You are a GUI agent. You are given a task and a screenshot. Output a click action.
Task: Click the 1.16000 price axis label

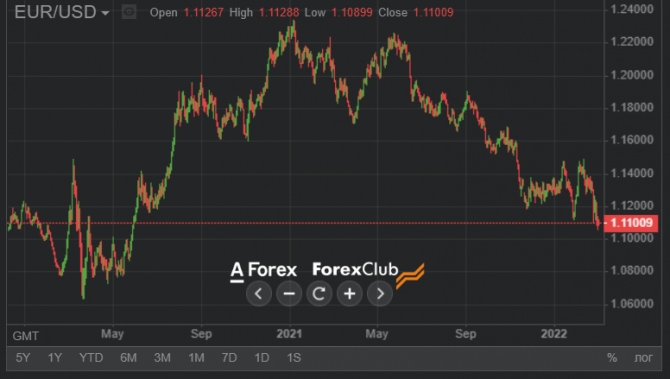(632, 140)
